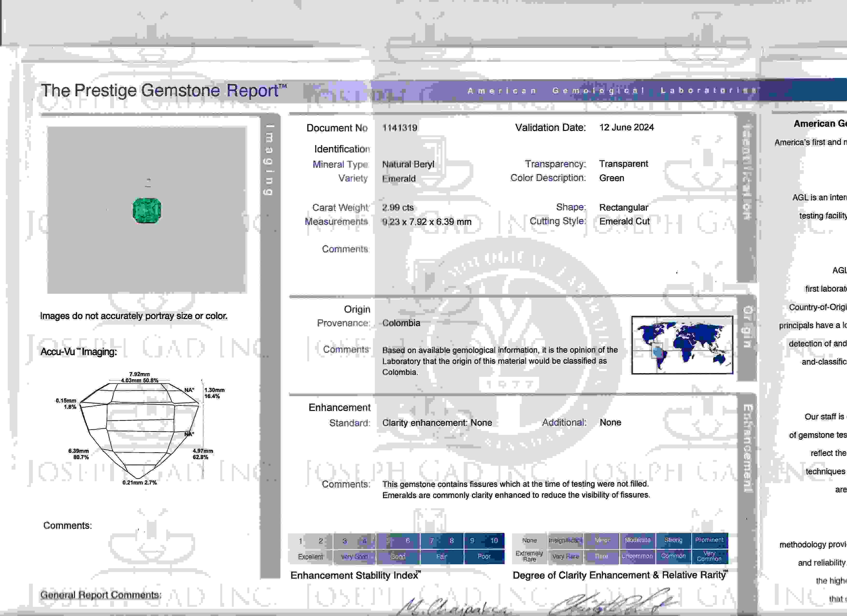The image size is (847, 616).
Task: Click the world map origin image
Action: (682, 345)
